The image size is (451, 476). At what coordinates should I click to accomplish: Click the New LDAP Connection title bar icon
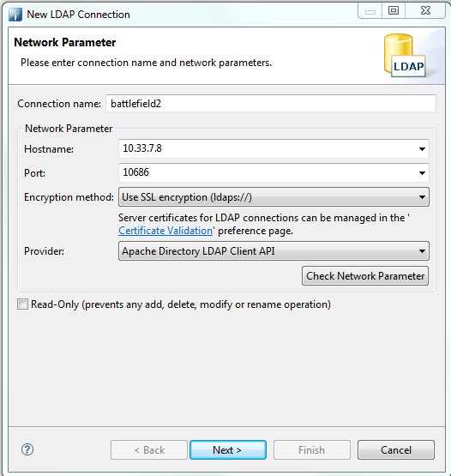click(x=15, y=15)
